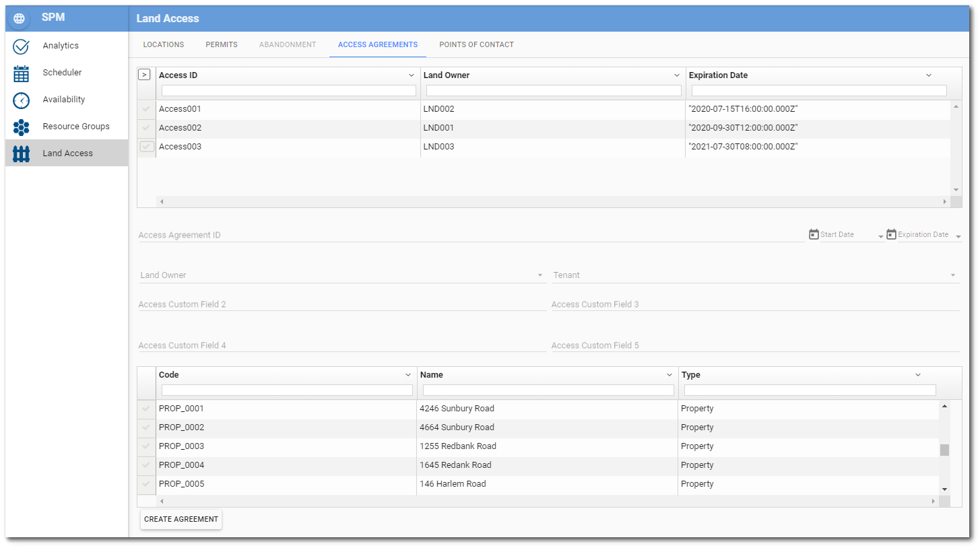980x548 pixels.
Task: Select the Analytics menu label
Action: click(61, 46)
